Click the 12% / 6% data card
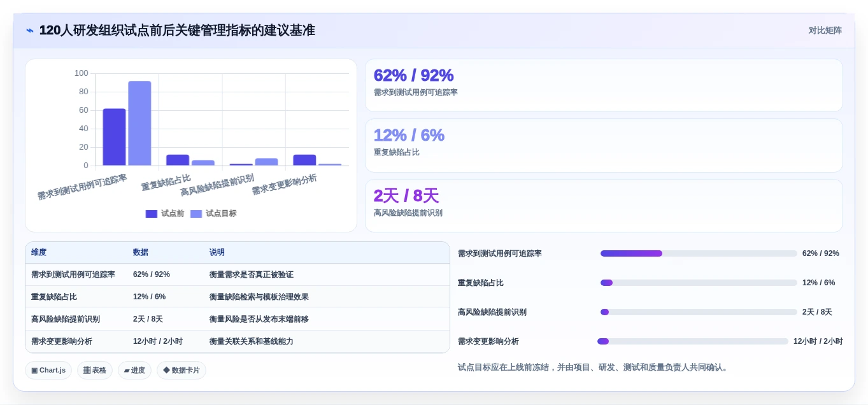Viewport: 868px width, 405px height. (604, 145)
